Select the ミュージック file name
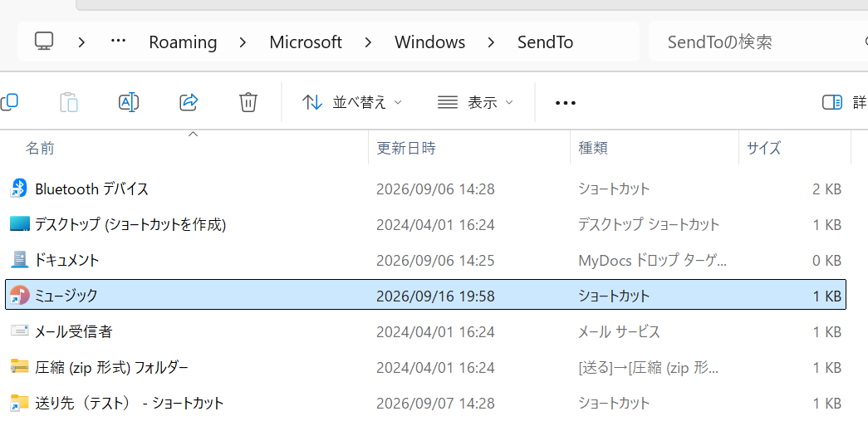868x436 pixels. pos(66,295)
